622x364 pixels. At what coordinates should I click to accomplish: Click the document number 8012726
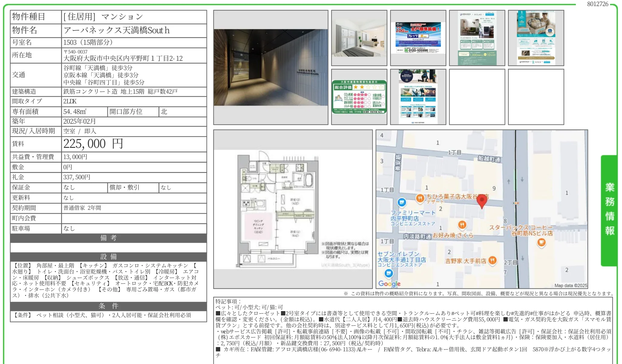[x=597, y=4]
